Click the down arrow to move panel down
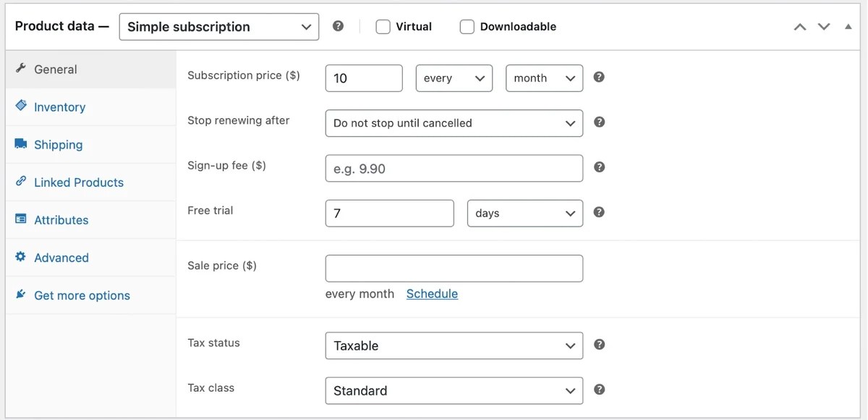This screenshot has height=420, width=868. click(x=823, y=26)
